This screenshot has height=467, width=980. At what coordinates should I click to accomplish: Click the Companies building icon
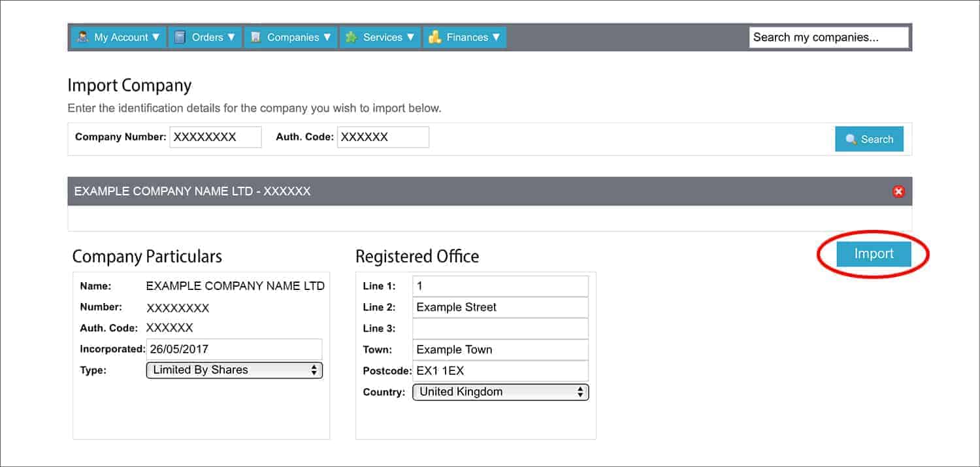(x=256, y=37)
